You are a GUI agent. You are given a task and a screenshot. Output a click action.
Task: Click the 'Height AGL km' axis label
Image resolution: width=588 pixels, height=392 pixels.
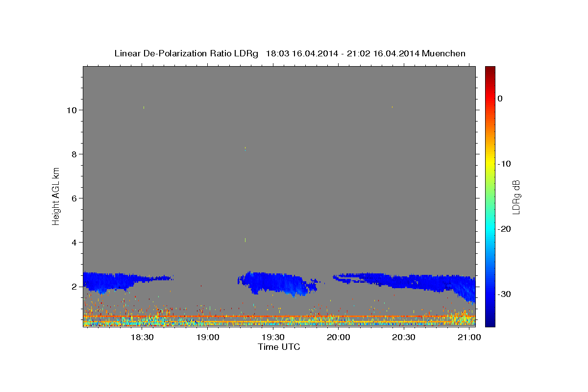click(x=56, y=196)
